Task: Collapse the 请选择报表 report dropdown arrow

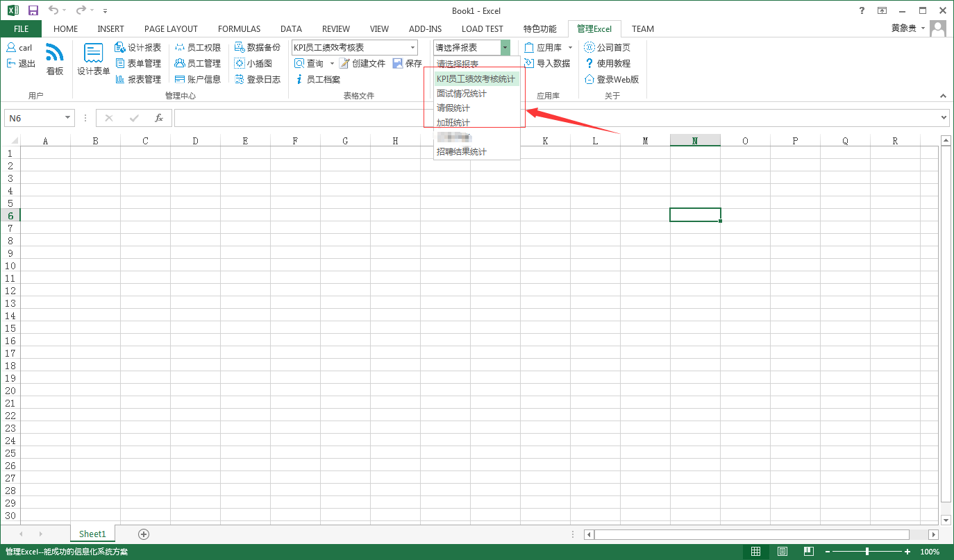Action: point(505,47)
